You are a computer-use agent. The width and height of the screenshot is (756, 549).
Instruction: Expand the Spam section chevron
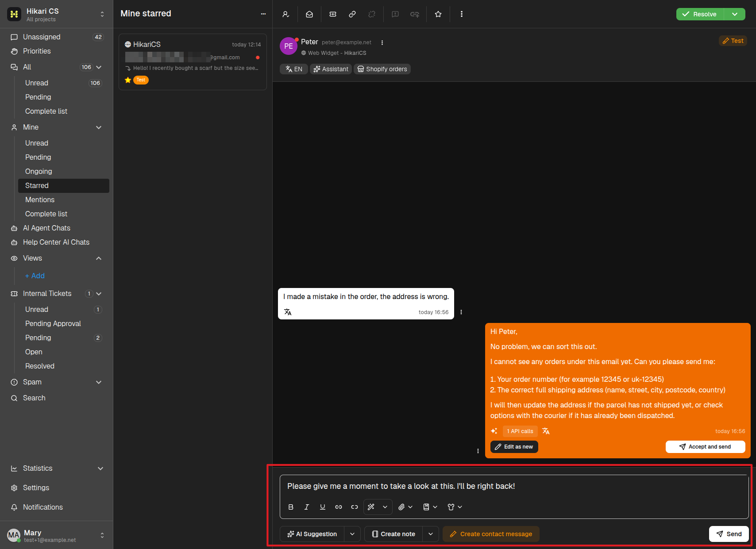(99, 382)
